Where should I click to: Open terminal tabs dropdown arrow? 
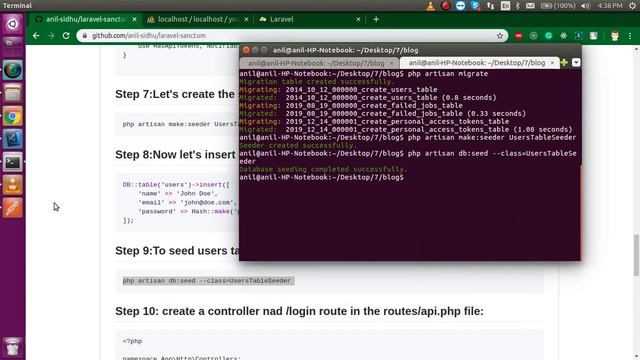click(576, 62)
